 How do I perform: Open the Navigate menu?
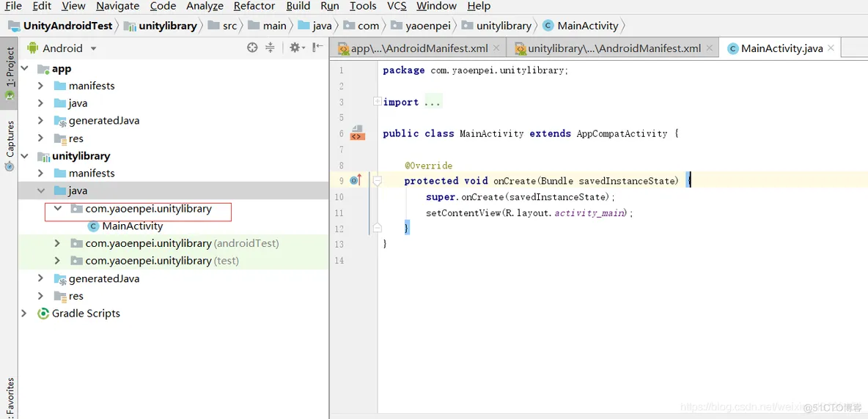point(118,6)
